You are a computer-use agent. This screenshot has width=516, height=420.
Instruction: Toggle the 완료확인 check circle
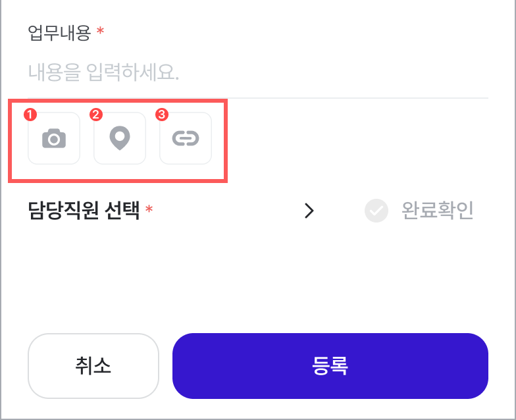point(376,211)
